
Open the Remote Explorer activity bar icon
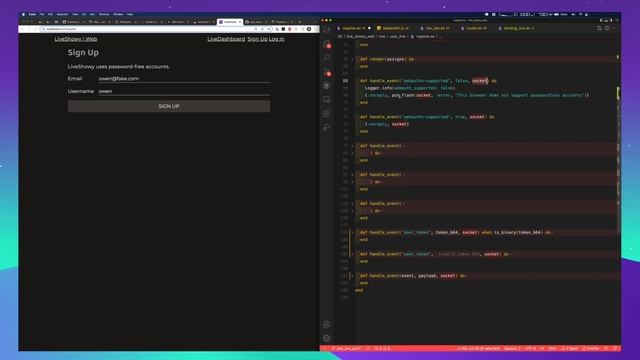coord(327,100)
